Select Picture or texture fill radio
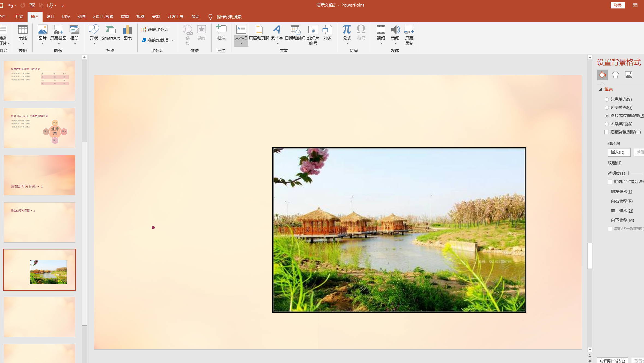644x363 pixels. [607, 116]
